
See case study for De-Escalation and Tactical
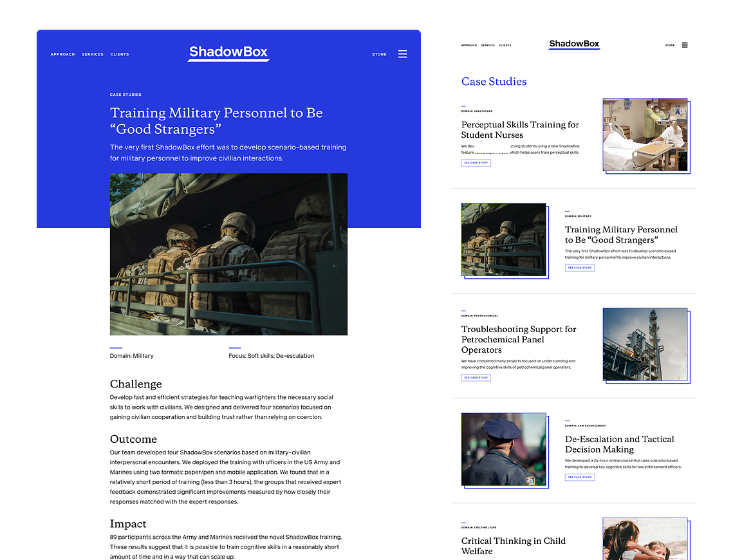[x=580, y=477]
